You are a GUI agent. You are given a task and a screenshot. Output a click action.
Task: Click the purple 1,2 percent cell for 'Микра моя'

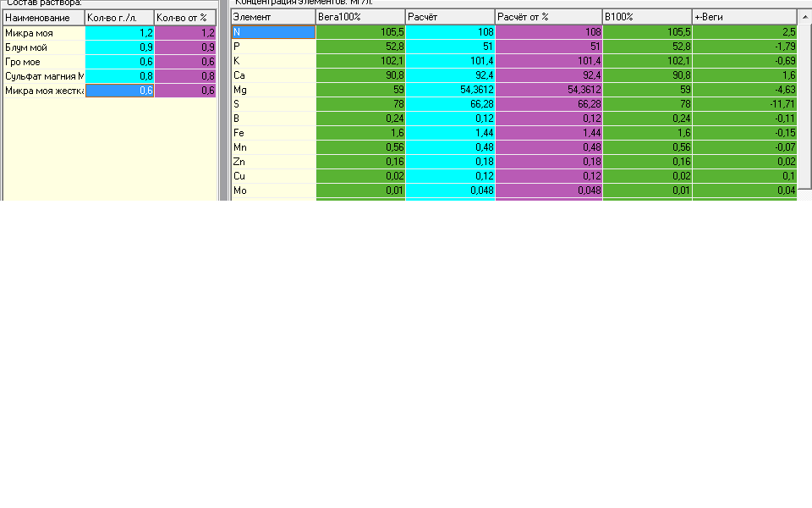[x=185, y=33]
